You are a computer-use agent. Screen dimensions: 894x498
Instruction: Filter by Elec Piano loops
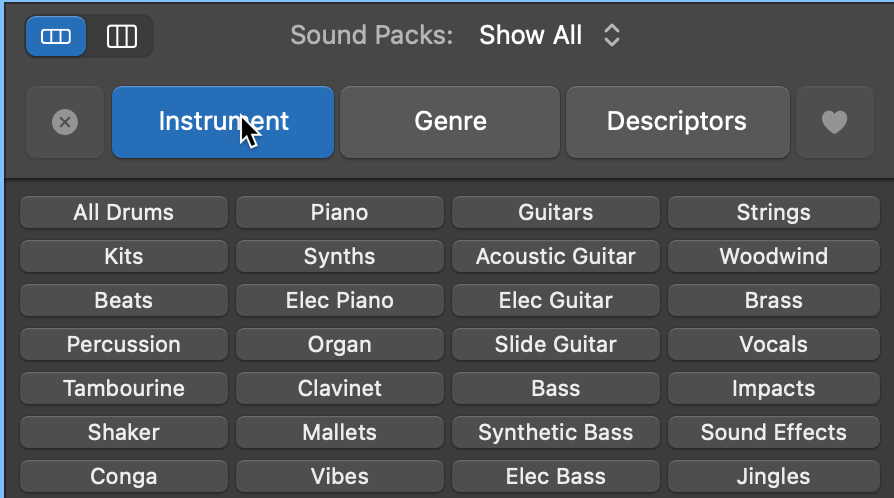click(340, 300)
